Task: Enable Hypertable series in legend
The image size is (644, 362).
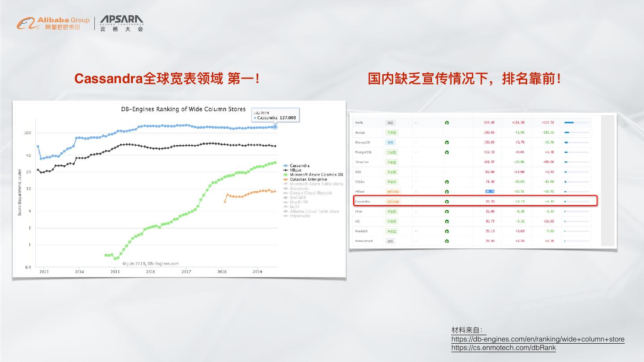Action: pos(297,215)
